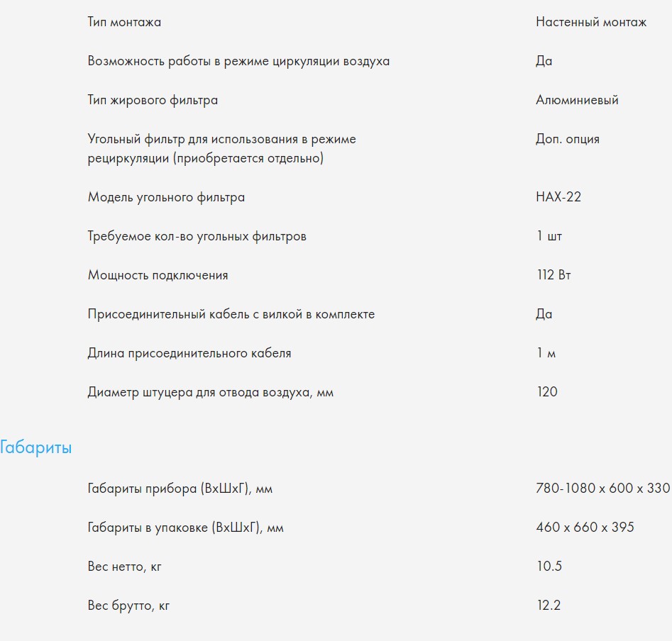Click the 'Модель угольного фильтра' label
672x641 pixels.
(166, 197)
